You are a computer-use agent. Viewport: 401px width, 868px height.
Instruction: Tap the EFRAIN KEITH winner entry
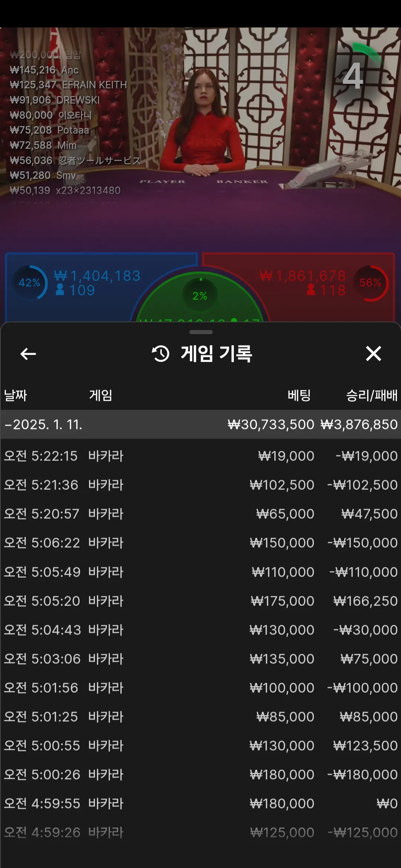68,85
